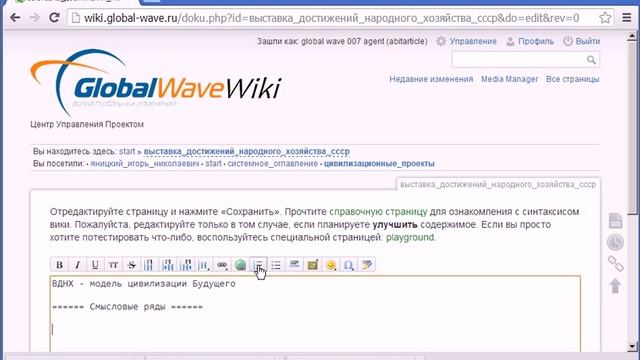Insert ordered list item
This screenshot has width=640, height=360.
click(x=258, y=265)
